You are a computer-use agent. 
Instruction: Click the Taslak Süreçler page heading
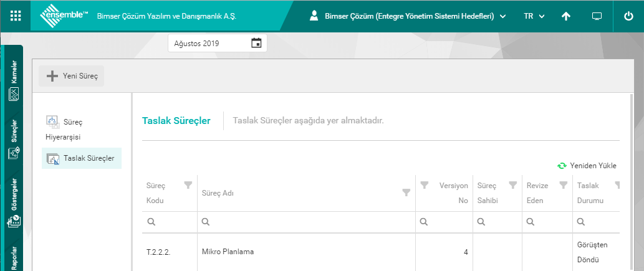click(x=176, y=121)
